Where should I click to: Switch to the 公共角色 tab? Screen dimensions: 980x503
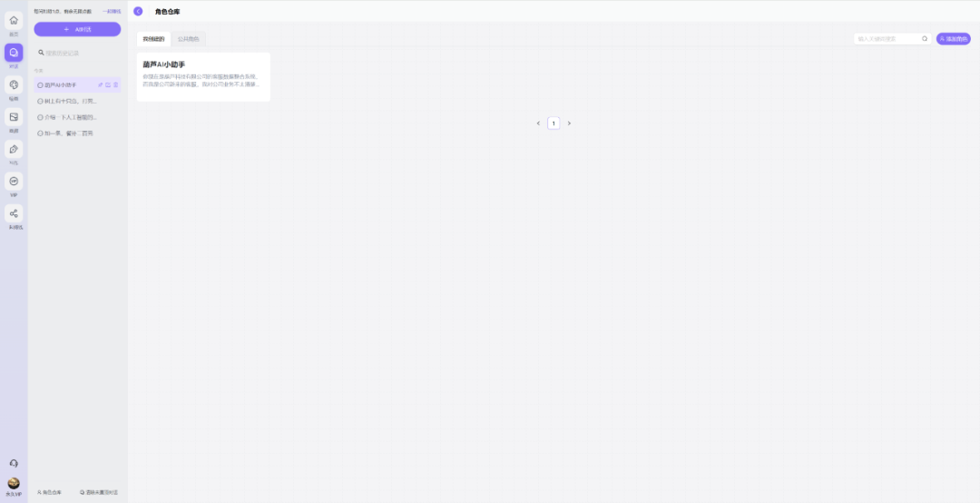[188, 39]
